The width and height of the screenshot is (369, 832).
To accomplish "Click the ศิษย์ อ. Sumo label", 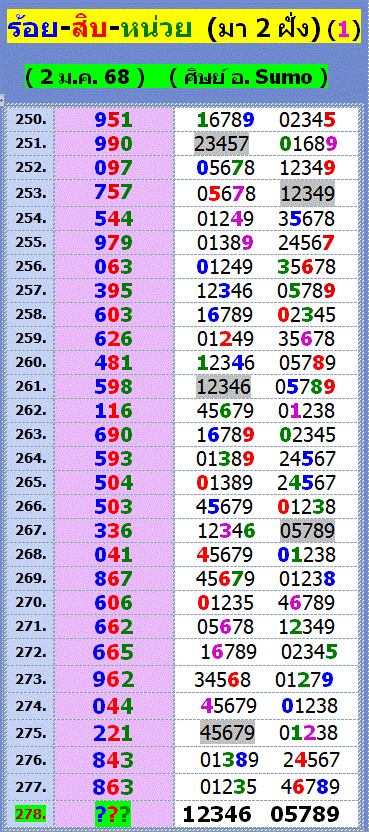I will pyautogui.click(x=249, y=77).
